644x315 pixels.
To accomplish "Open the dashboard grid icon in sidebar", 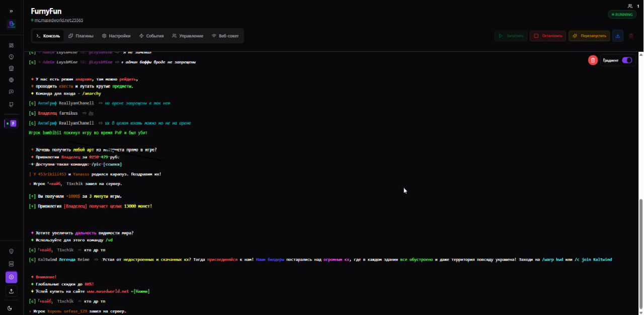I will (x=11, y=45).
